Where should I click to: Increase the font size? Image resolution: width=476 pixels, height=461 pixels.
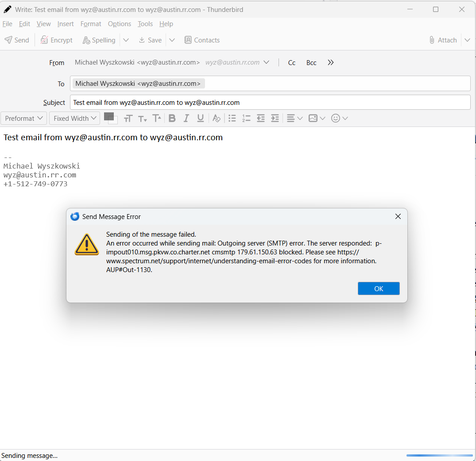(x=157, y=118)
